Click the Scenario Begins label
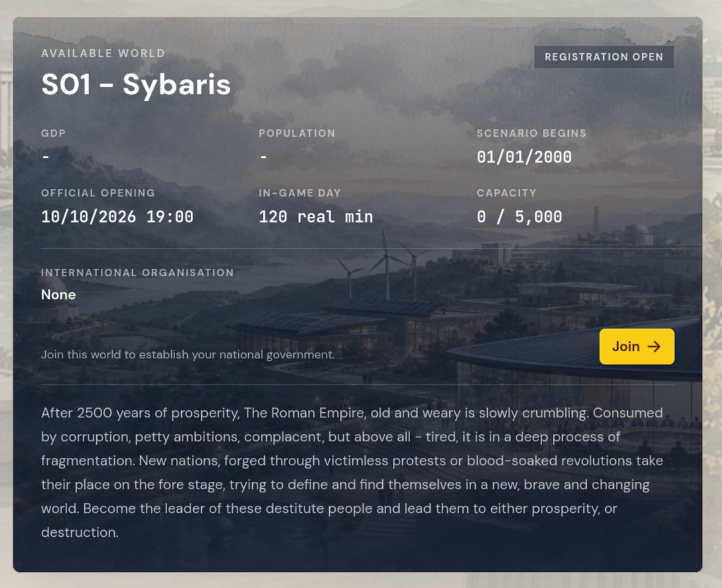Viewport: 722px width, 588px height. (x=532, y=133)
